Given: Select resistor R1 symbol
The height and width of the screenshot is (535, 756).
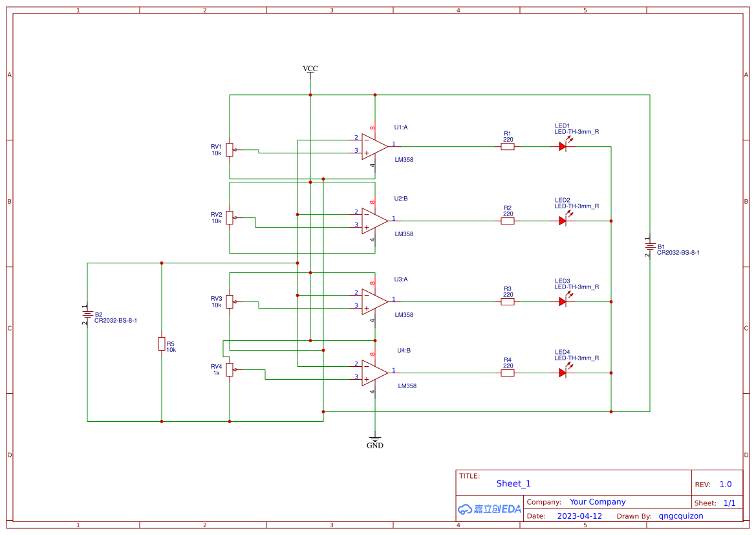Looking at the screenshot, I should (x=508, y=147).
